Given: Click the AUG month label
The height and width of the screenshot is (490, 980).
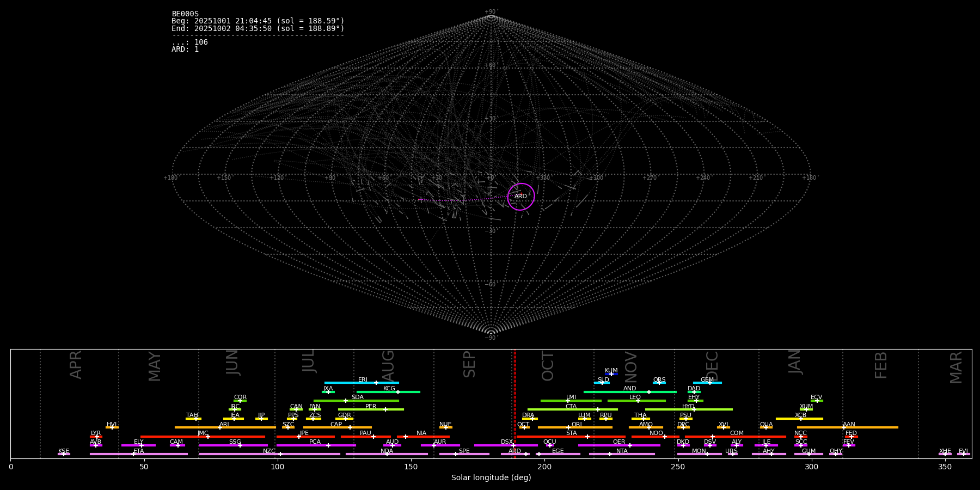Looking at the screenshot, I should click(x=388, y=366).
